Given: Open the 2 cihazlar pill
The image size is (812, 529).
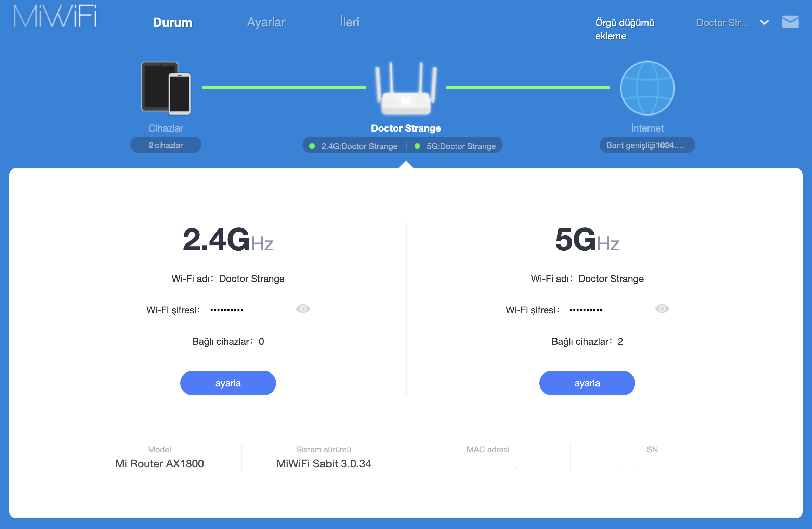Looking at the screenshot, I should point(166,145).
